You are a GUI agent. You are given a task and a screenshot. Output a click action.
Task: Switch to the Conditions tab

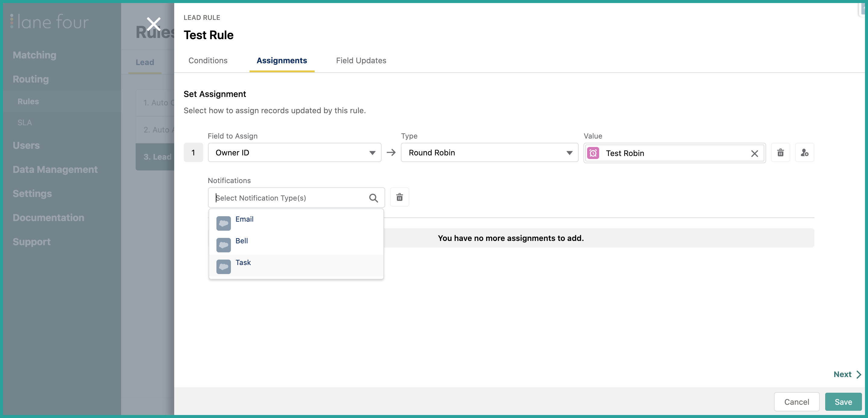(208, 61)
